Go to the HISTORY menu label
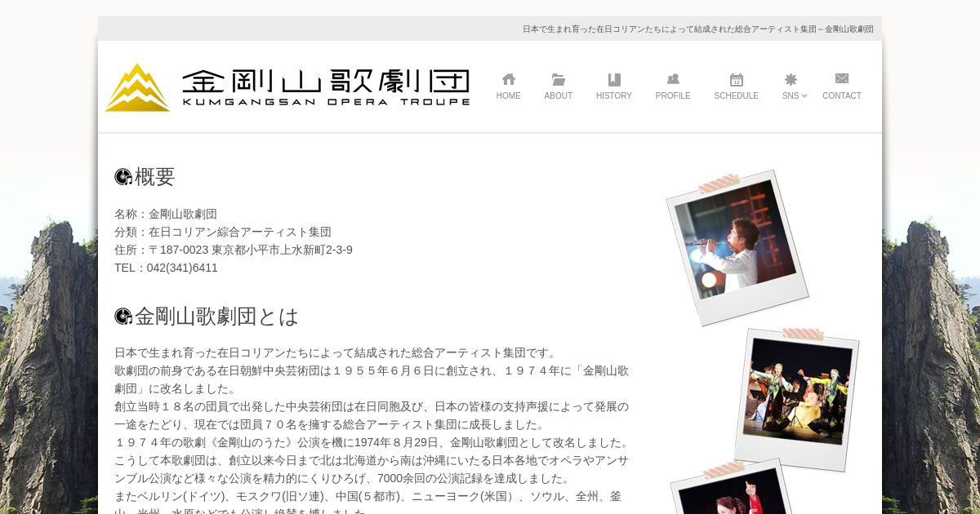Viewport: 980px width, 514px height. [x=614, y=96]
